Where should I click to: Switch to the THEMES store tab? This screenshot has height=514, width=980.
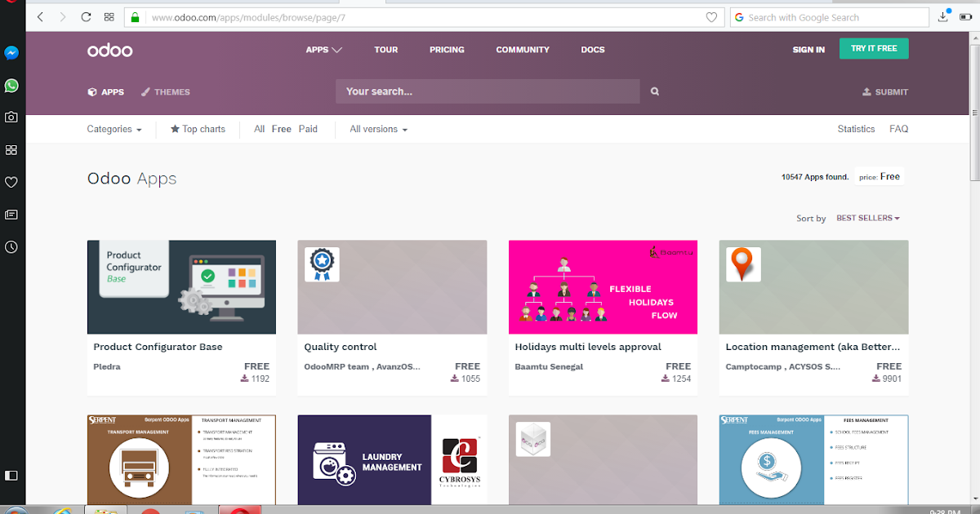click(x=166, y=92)
